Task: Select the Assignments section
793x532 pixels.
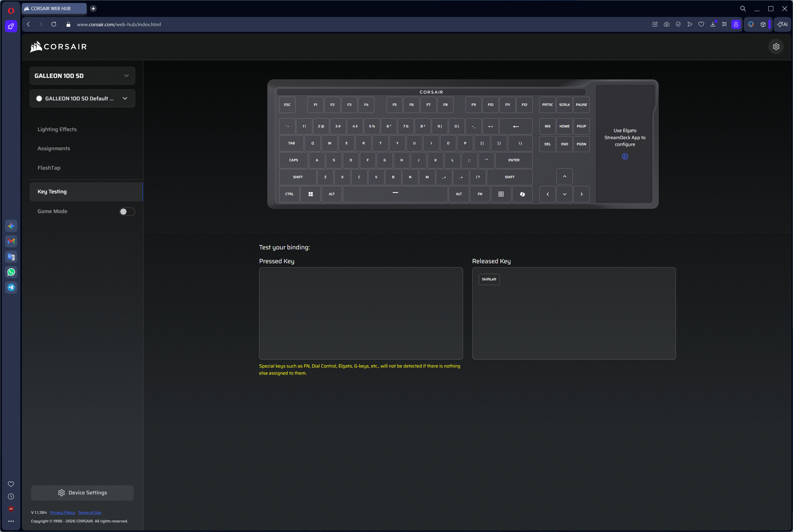Action: tap(54, 148)
